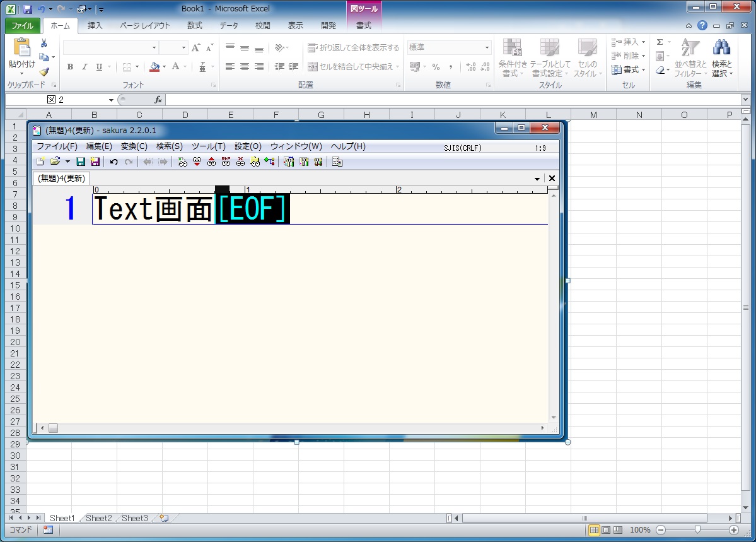Switch to the Sheet2 worksheet tab
756x542 pixels.
98,518
